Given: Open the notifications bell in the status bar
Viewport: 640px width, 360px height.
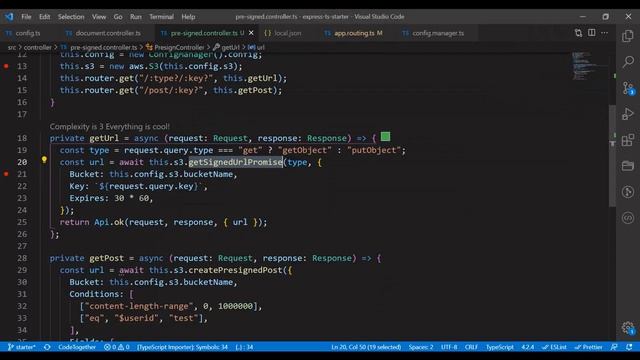Looking at the screenshot, I should [629, 347].
